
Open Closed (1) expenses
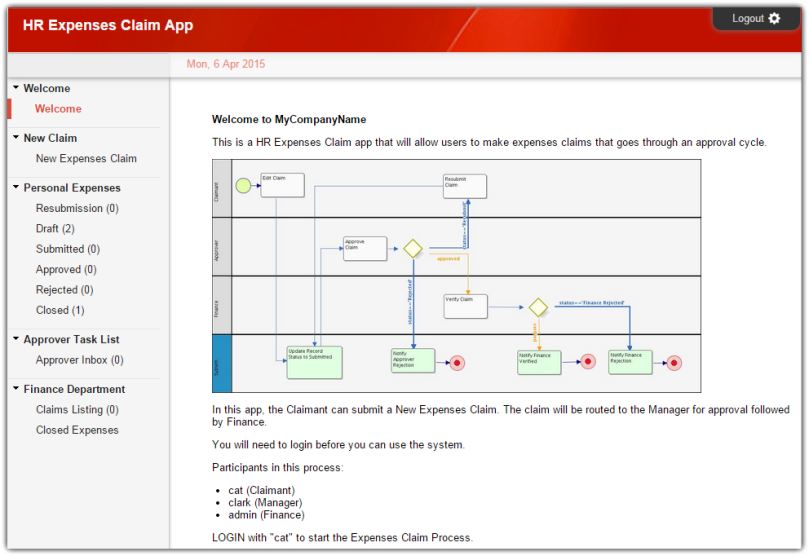click(x=60, y=310)
